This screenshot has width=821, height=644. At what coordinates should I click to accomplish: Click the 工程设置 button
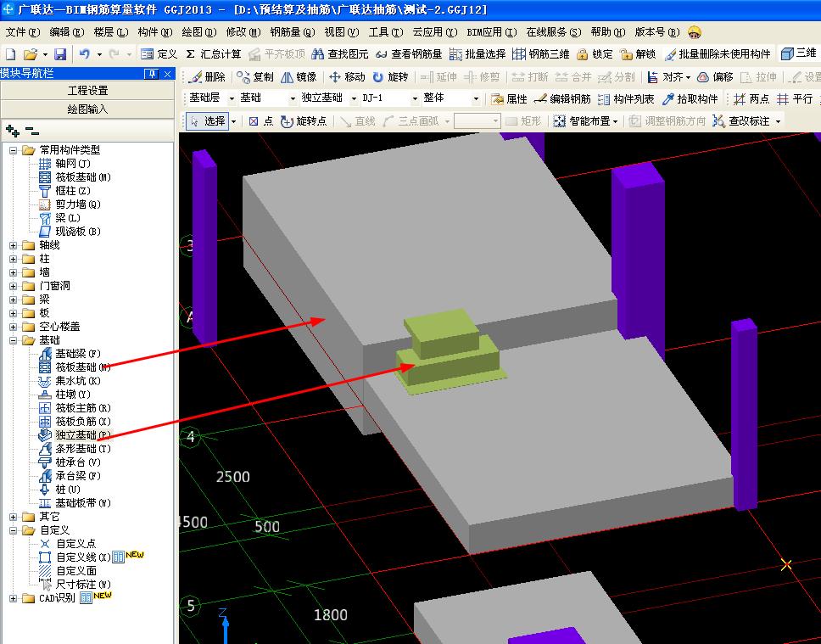point(87,91)
